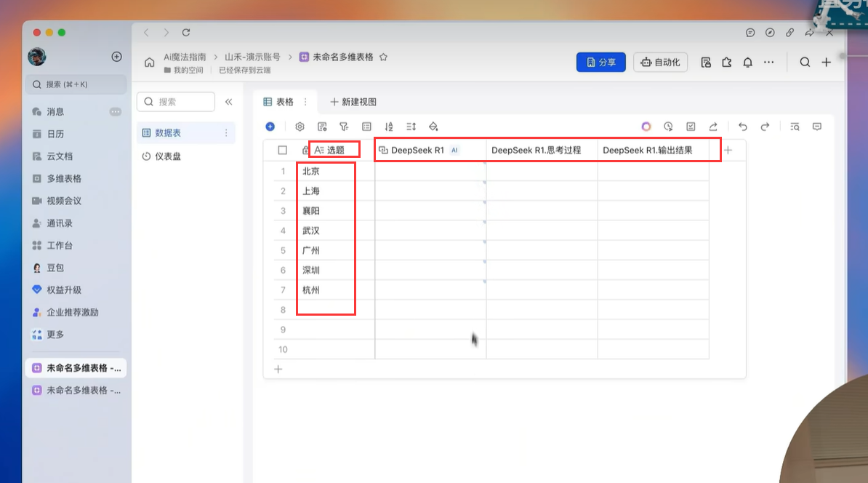This screenshot has width=868, height=483.
Task: Navigate back with the left arrow
Action: pyautogui.click(x=147, y=33)
